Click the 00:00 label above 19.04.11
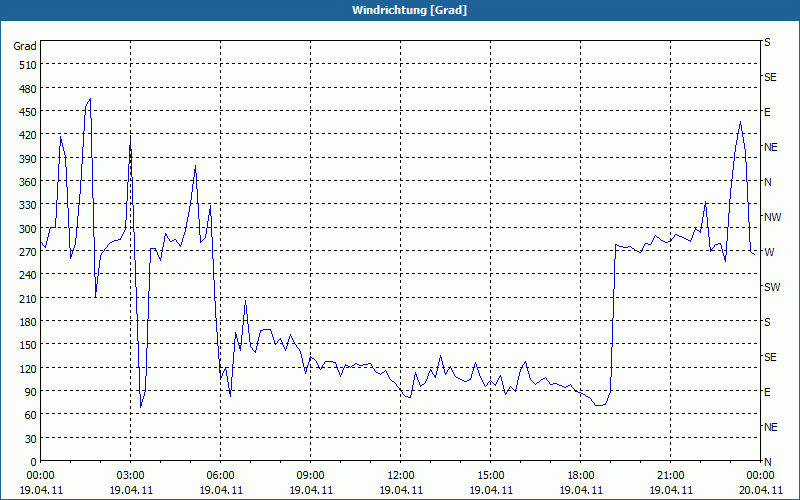Screen dimensions: 800x500 coord(40,476)
